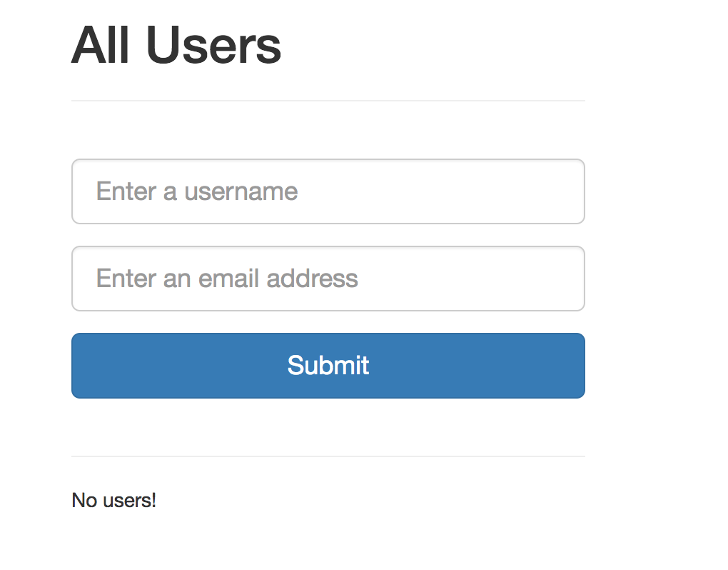The height and width of the screenshot is (570, 728).
Task: Click the divider above the No users message
Action: point(328,456)
